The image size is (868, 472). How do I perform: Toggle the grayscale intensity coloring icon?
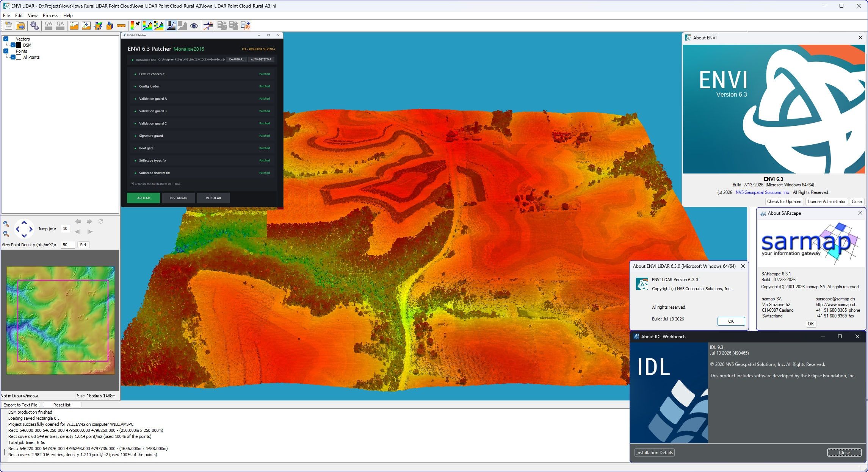[171, 26]
